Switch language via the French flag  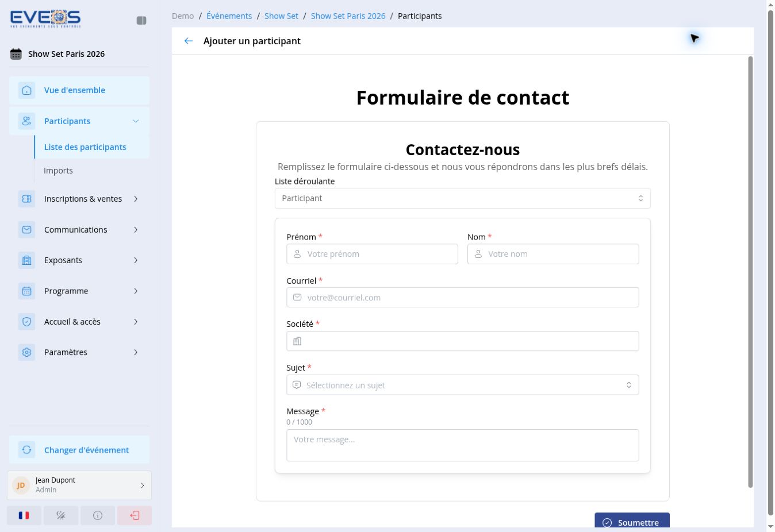pos(24,515)
